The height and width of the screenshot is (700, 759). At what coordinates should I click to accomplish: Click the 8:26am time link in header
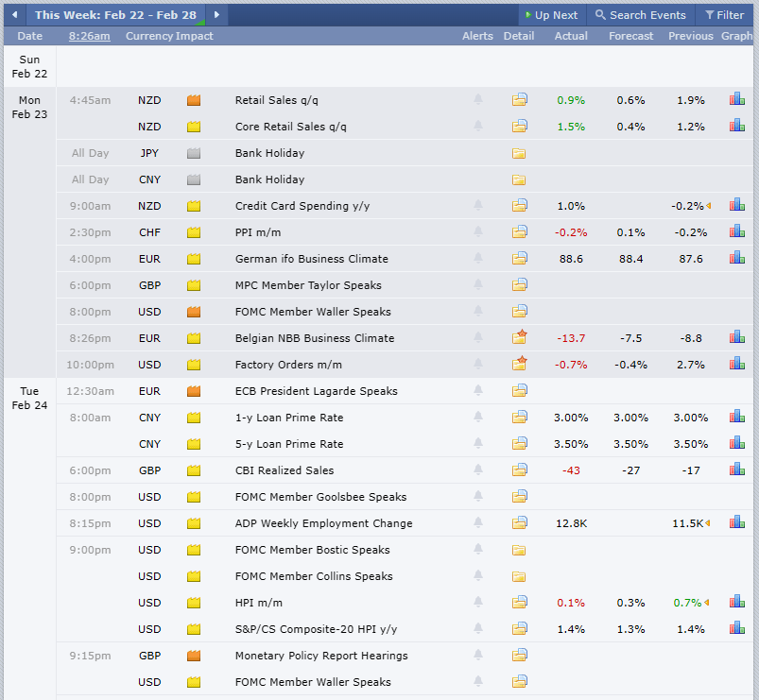[89, 36]
